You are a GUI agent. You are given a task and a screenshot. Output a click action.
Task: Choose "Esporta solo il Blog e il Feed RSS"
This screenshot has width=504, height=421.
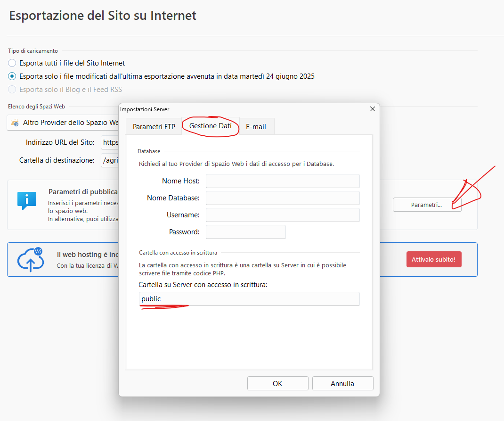pos(12,89)
